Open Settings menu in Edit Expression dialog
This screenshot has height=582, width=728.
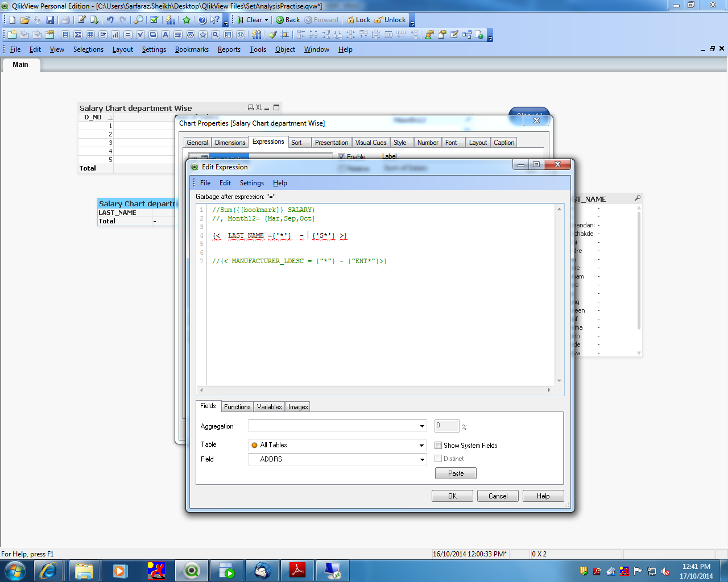[251, 183]
